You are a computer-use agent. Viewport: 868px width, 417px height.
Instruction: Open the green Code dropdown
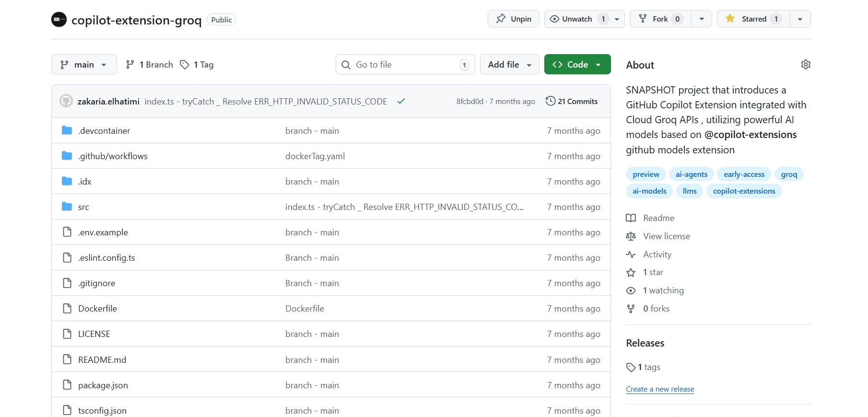point(577,64)
